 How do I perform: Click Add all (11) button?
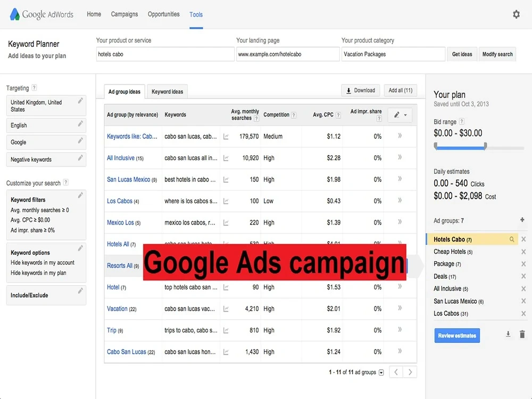tap(401, 90)
